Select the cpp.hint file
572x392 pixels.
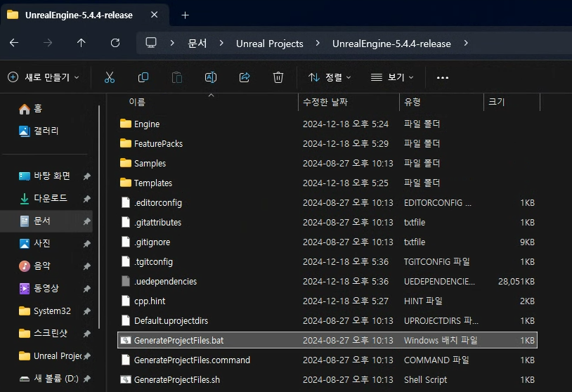pyautogui.click(x=327, y=301)
